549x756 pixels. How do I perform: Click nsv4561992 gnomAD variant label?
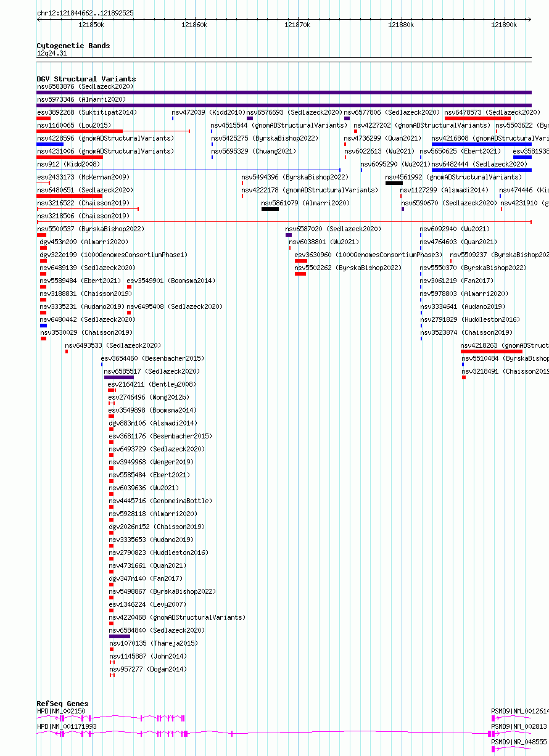[x=453, y=177]
